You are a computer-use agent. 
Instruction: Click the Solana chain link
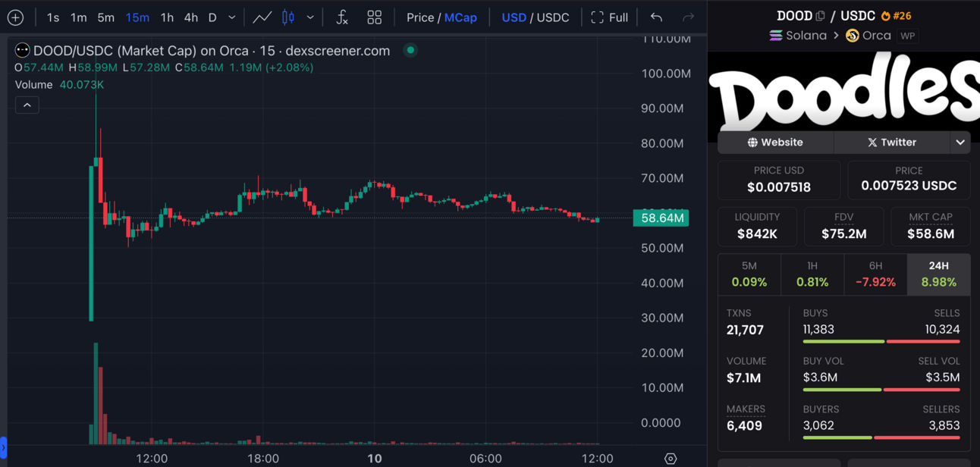pos(798,36)
